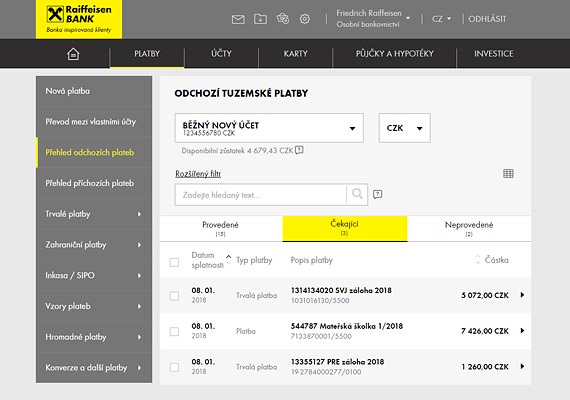Switch to the Neprovedené tab
The image size is (570, 400).
pyautogui.click(x=469, y=228)
